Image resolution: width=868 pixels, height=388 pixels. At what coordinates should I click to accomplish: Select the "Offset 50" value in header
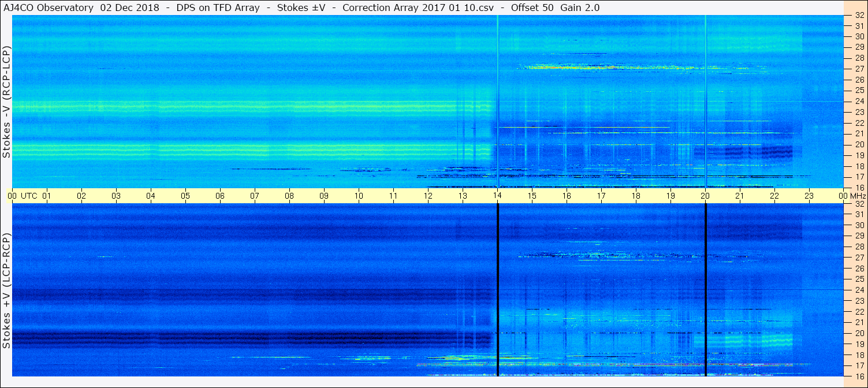532,8
